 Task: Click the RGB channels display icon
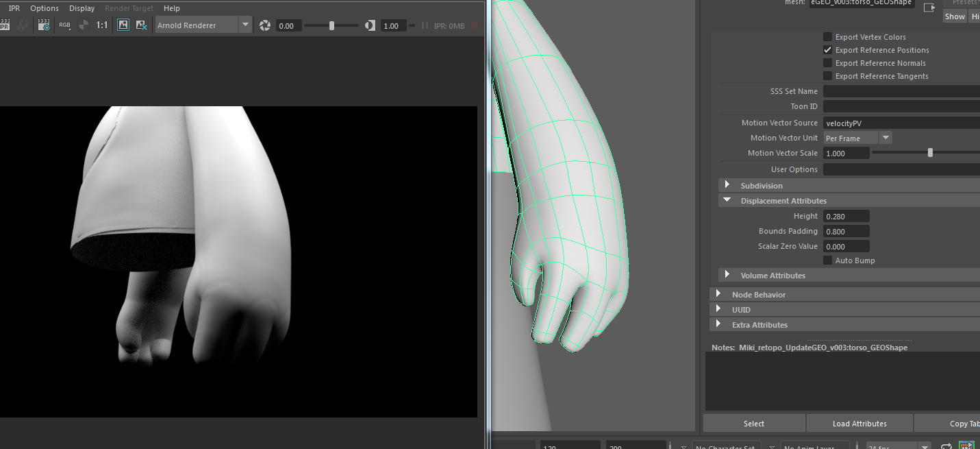point(64,25)
